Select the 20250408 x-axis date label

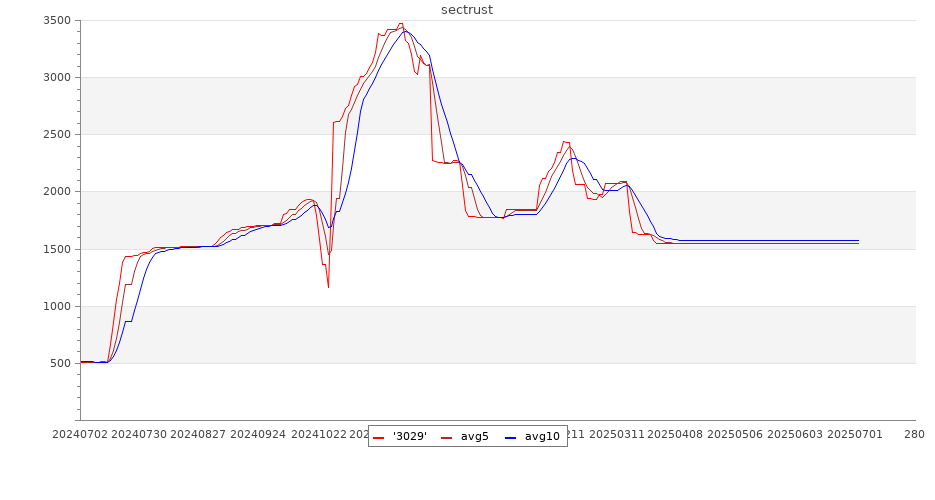(x=676, y=434)
